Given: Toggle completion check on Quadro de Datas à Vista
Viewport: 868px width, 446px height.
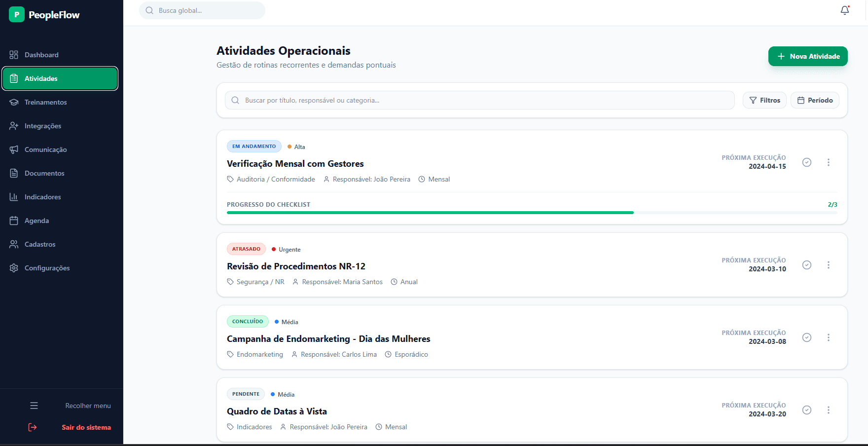Looking at the screenshot, I should (x=807, y=410).
